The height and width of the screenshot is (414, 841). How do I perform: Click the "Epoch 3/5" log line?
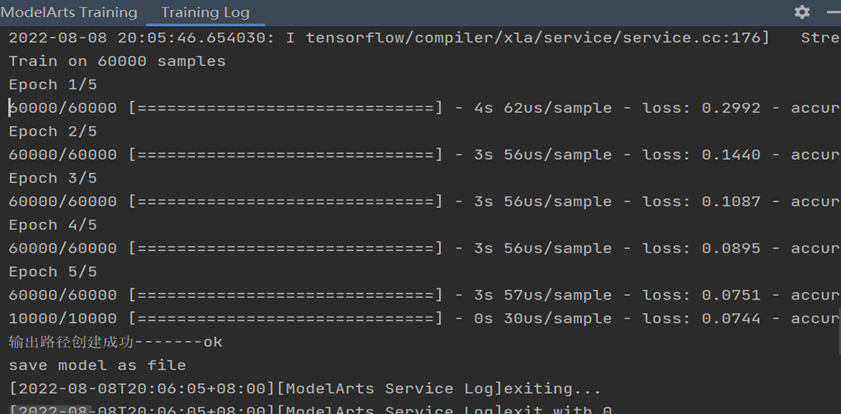(53, 178)
